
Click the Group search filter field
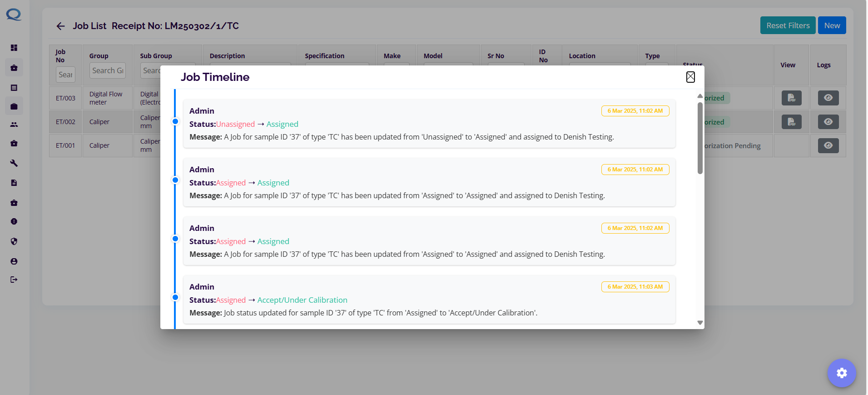[108, 71]
